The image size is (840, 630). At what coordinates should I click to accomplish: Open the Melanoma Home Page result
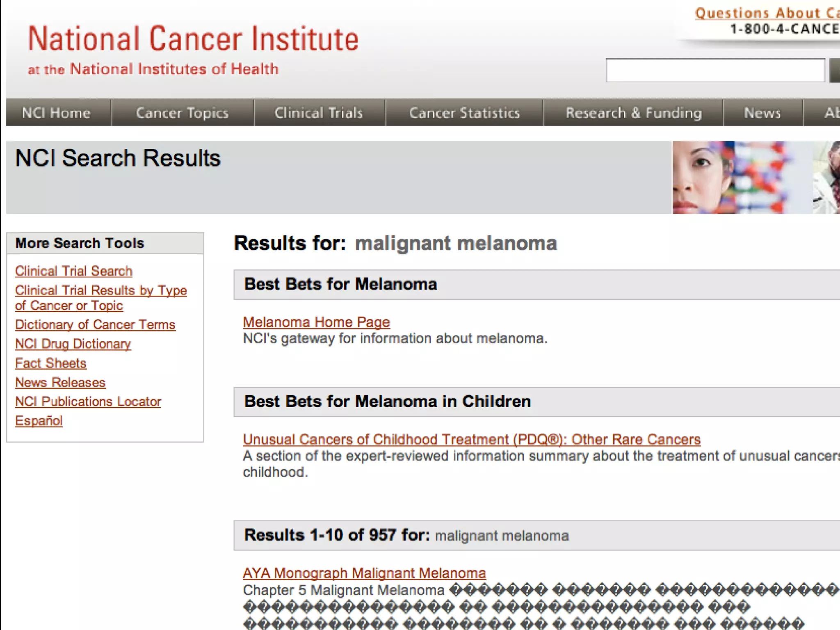tap(316, 322)
